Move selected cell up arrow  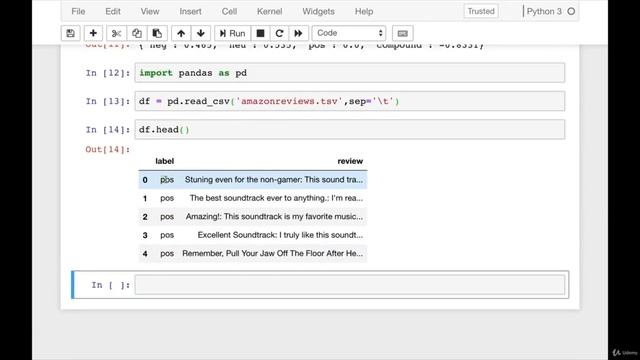[x=181, y=33]
